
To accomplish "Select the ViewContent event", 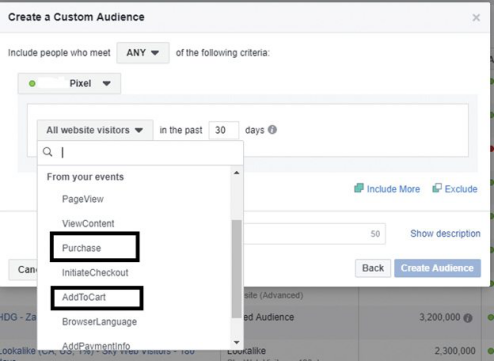I will 88,223.
